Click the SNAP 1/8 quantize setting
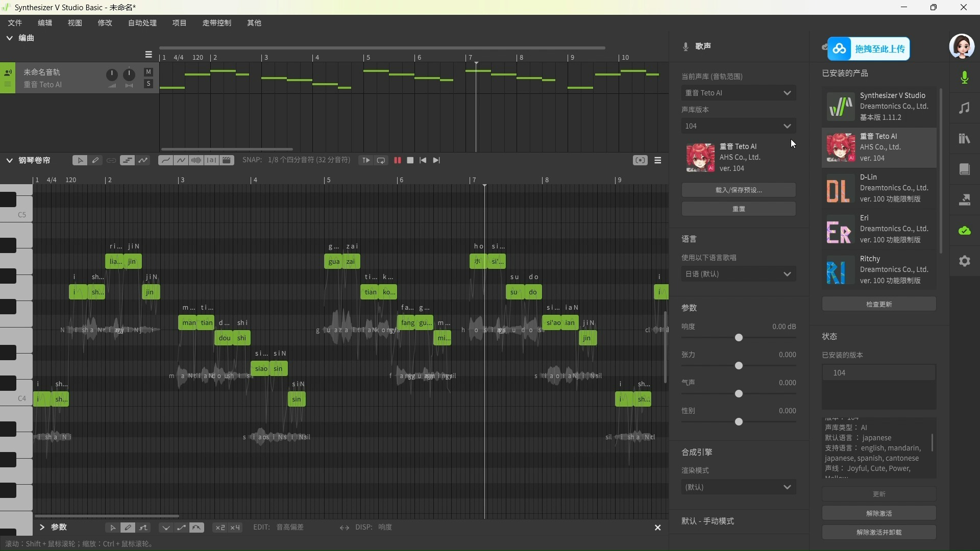This screenshot has height=551, width=980. 309,160
